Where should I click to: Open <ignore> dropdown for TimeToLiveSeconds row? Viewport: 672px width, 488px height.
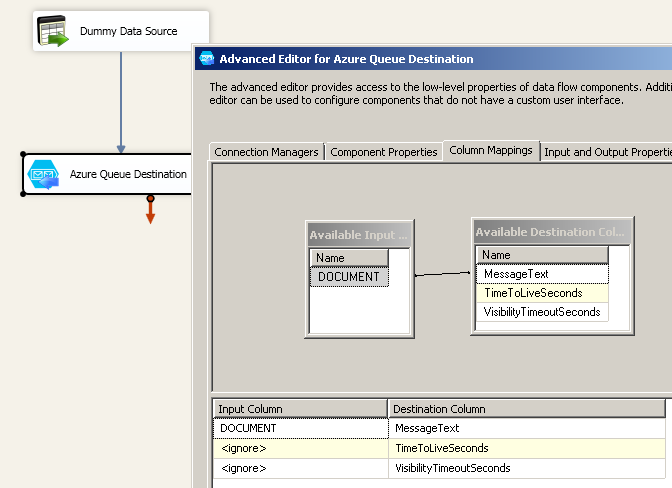tap(301, 448)
